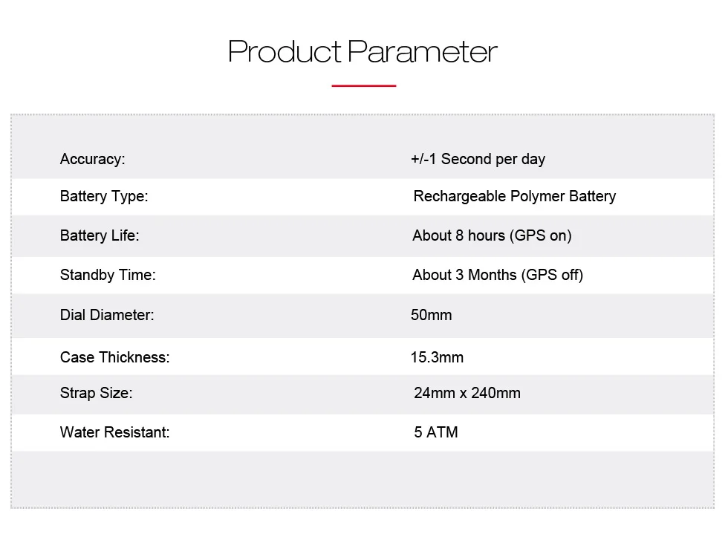Click the 50mm dial diameter value
This screenshot has width=728, height=560.
pyautogui.click(x=431, y=315)
